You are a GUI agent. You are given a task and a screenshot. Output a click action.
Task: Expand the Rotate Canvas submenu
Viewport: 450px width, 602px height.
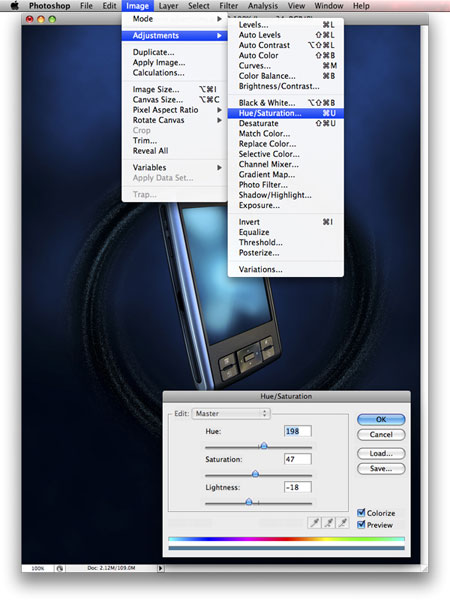[x=174, y=120]
